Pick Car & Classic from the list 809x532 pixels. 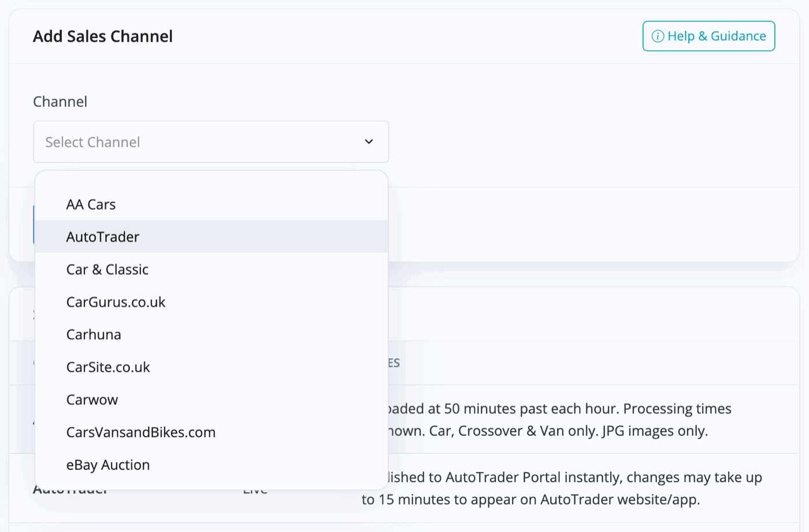click(x=211, y=269)
